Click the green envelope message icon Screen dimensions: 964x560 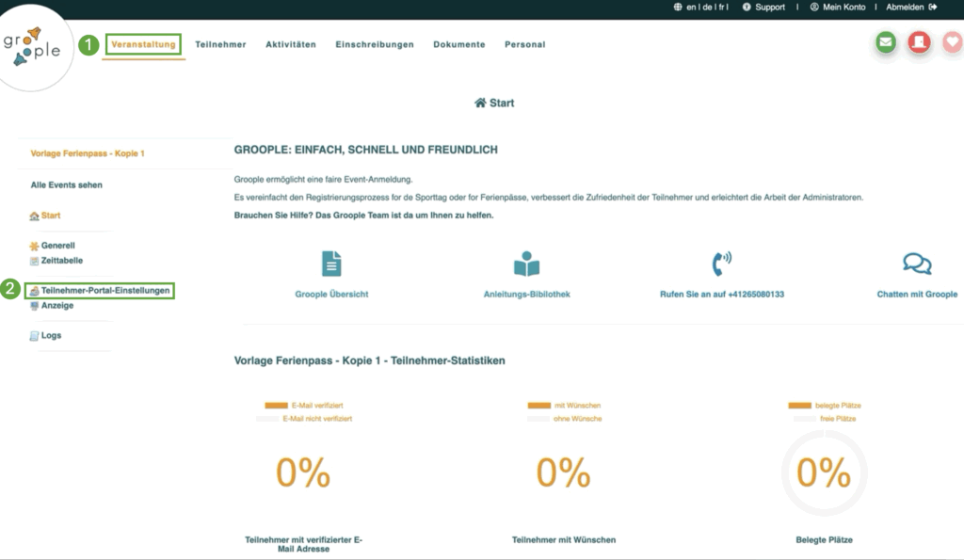tap(885, 43)
